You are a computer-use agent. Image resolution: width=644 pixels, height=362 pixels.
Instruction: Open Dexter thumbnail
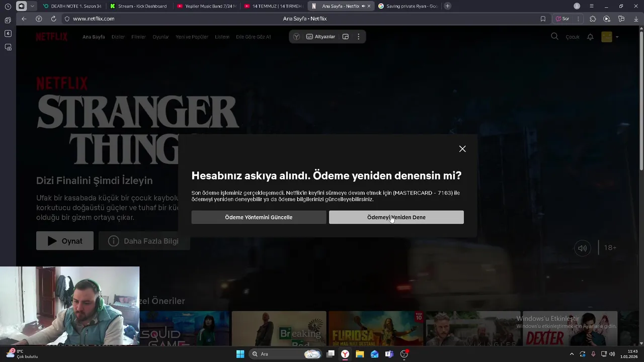570,328
